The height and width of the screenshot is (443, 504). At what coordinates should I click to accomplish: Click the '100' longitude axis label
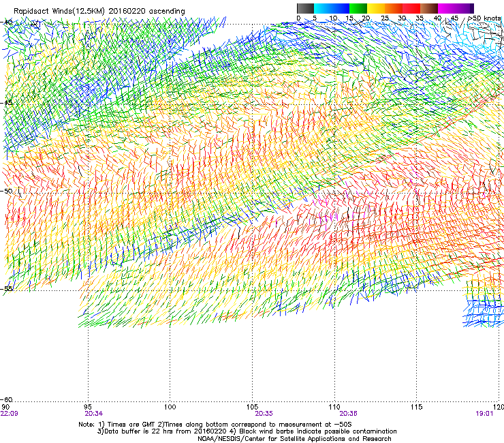pos(170,407)
